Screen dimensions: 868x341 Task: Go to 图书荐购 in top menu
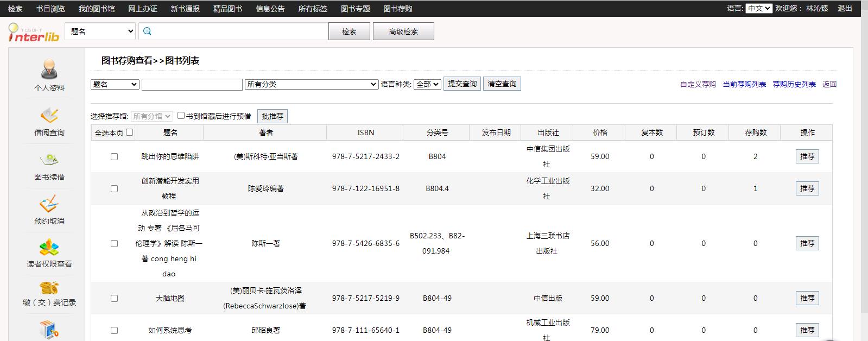397,9
